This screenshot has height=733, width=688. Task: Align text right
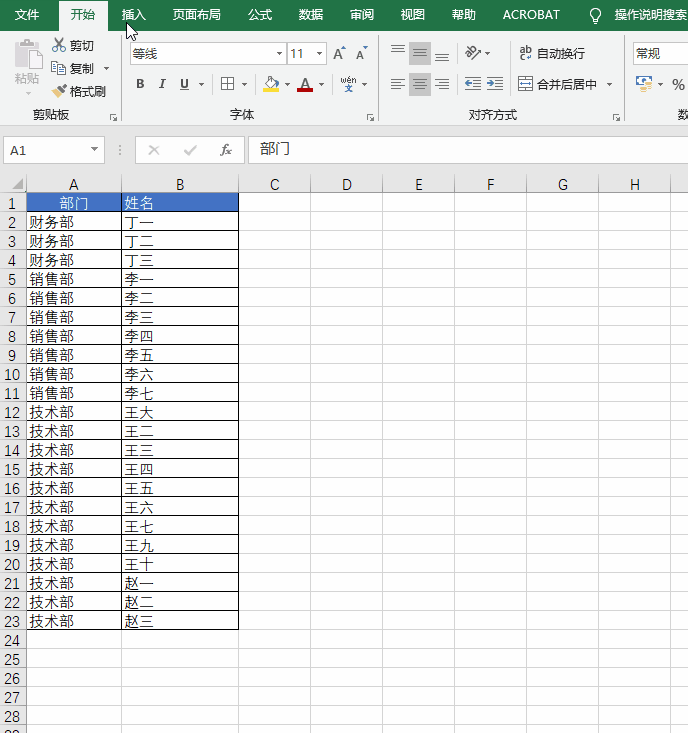click(442, 84)
